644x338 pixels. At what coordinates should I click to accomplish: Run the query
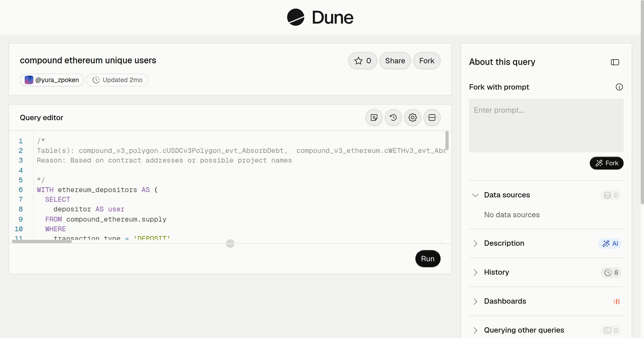coord(428,259)
